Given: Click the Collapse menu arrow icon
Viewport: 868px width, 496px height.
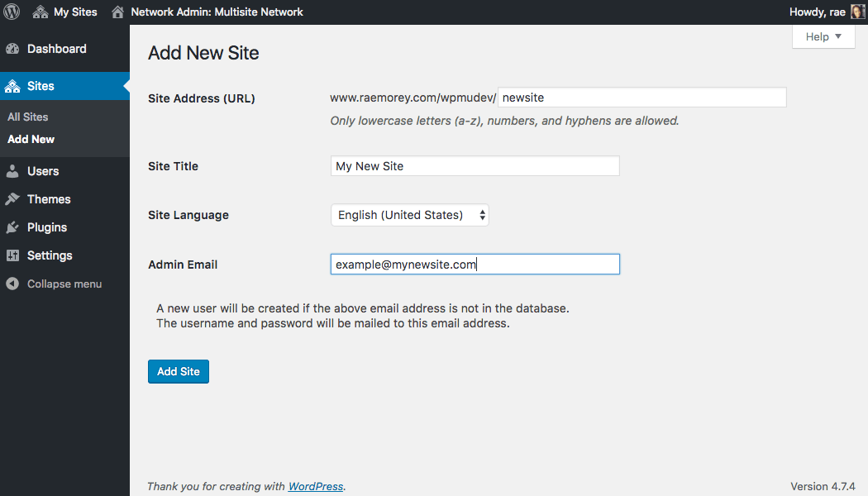Looking at the screenshot, I should click(x=12, y=284).
